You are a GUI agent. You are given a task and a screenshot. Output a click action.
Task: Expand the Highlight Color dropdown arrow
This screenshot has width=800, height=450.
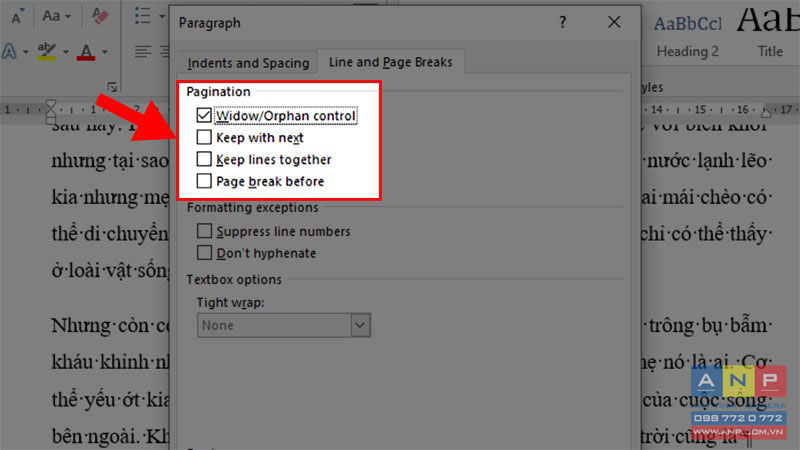(x=66, y=52)
